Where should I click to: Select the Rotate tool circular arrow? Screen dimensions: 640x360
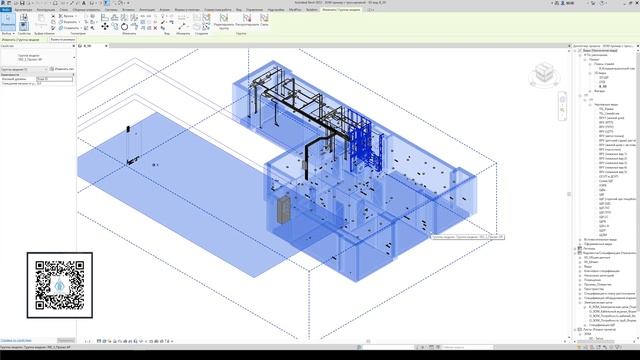tap(124, 27)
